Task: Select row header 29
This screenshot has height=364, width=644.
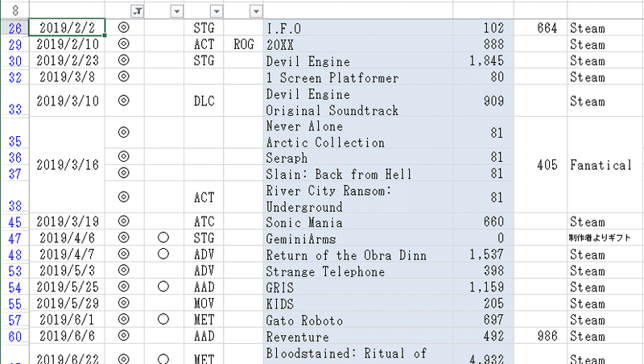Action: point(14,44)
